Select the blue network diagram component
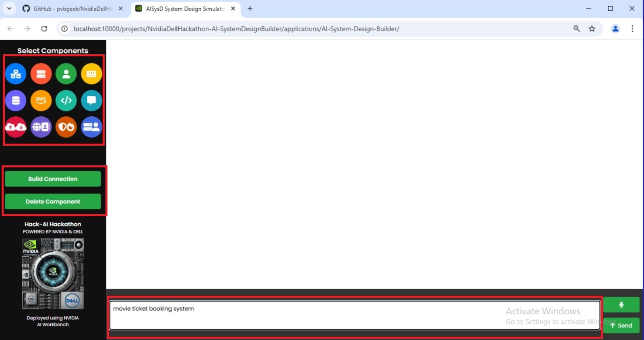The height and width of the screenshot is (340, 644). pyautogui.click(x=16, y=74)
